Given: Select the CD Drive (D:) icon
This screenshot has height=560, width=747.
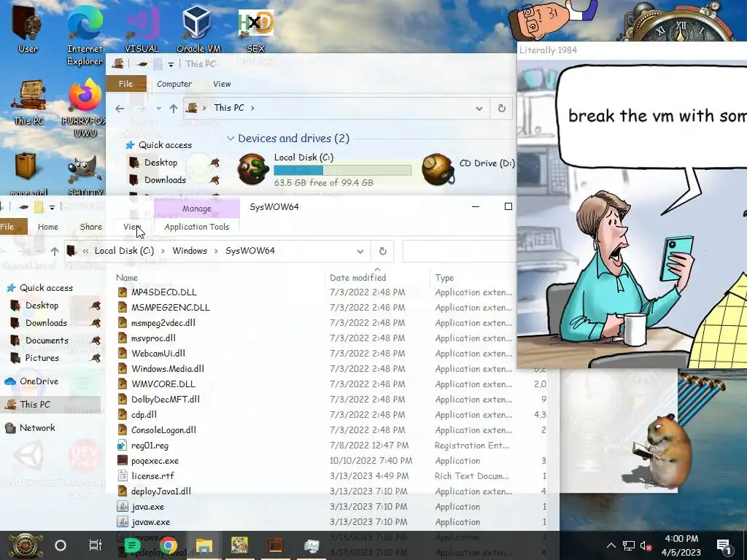Looking at the screenshot, I should tap(438, 169).
